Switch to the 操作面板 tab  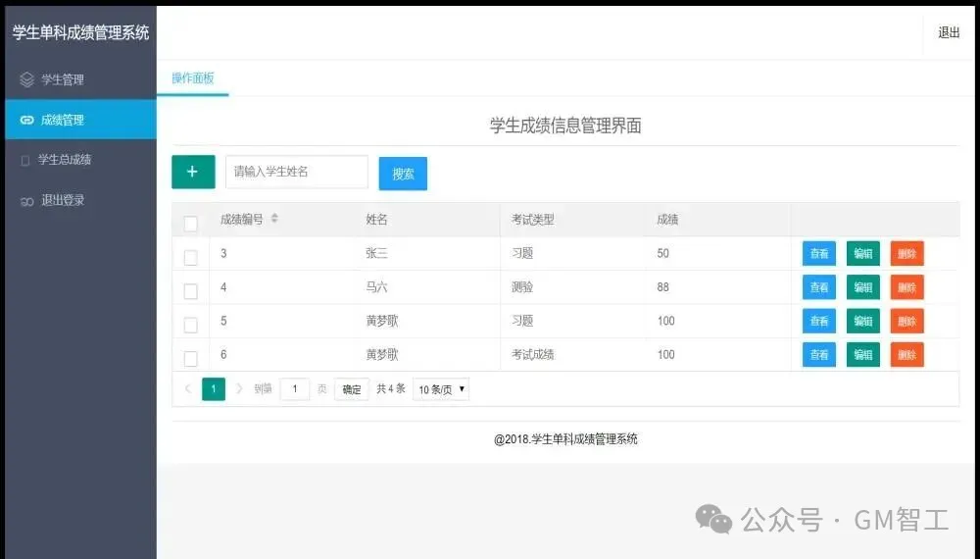tap(192, 78)
